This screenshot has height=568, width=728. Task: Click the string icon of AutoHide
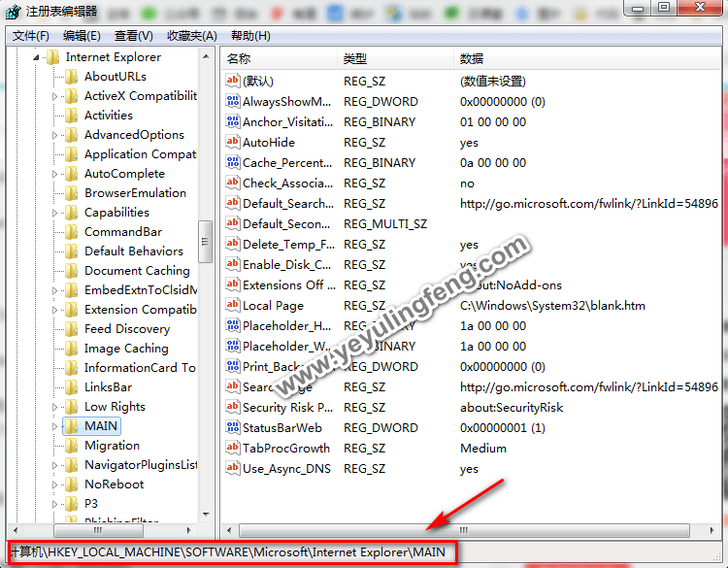[233, 142]
